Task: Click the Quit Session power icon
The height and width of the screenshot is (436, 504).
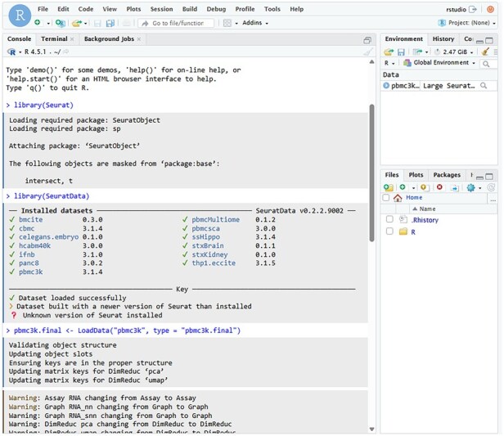Action: click(x=490, y=9)
